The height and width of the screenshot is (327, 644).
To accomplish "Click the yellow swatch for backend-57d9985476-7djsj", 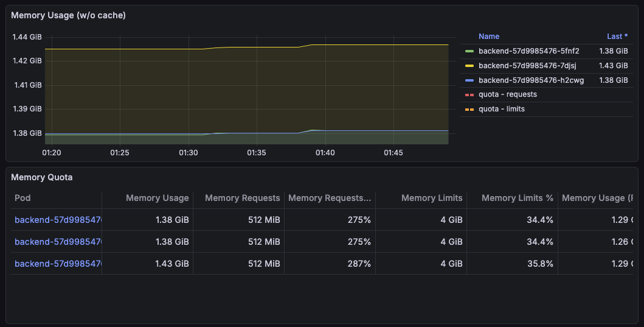I will (x=469, y=66).
